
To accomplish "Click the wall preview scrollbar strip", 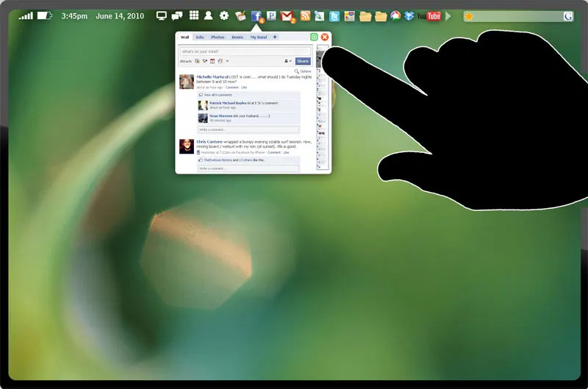I will (x=322, y=107).
